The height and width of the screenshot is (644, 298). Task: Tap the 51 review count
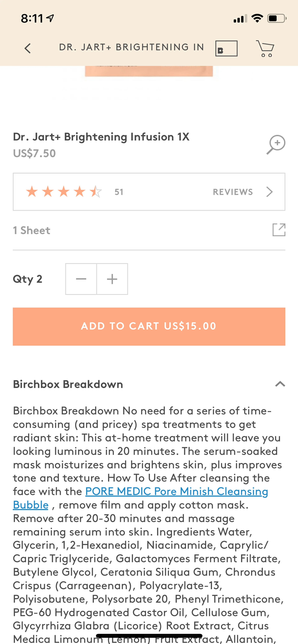click(119, 192)
